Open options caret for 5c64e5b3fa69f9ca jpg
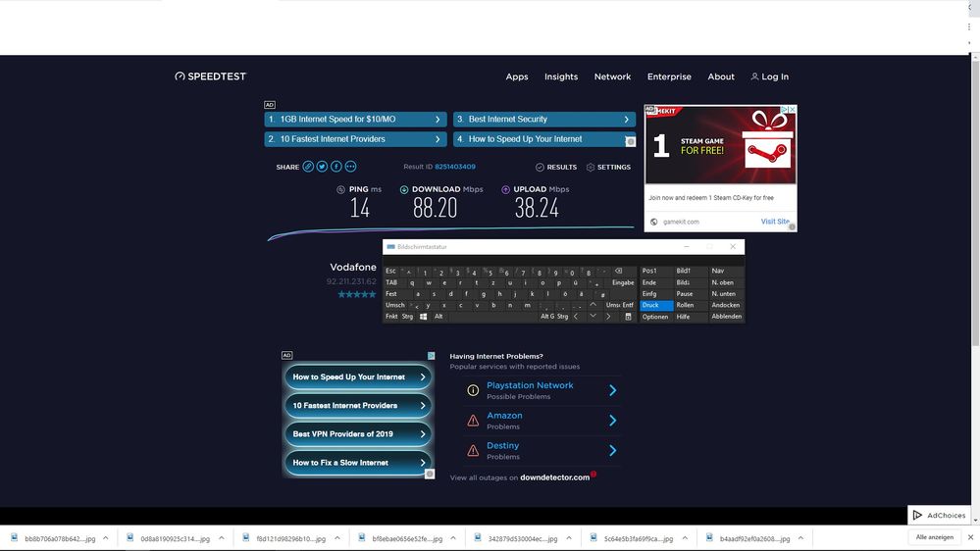This screenshot has width=980, height=551. point(685,538)
